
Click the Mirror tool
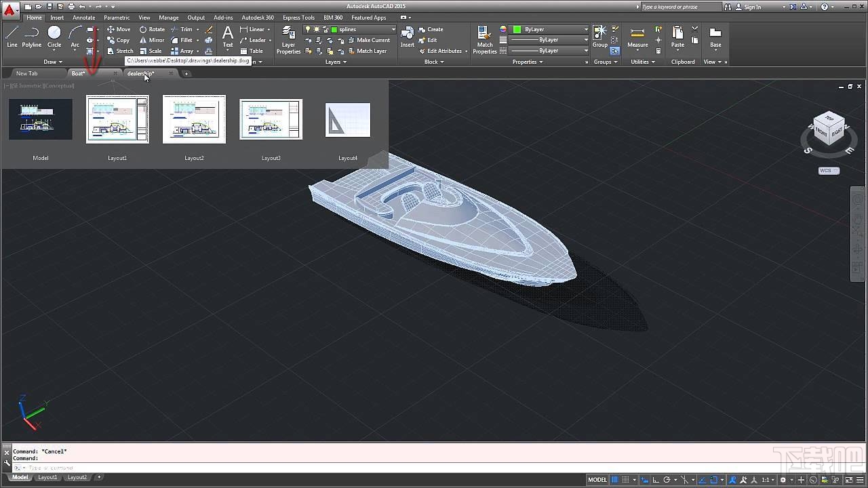(157, 40)
